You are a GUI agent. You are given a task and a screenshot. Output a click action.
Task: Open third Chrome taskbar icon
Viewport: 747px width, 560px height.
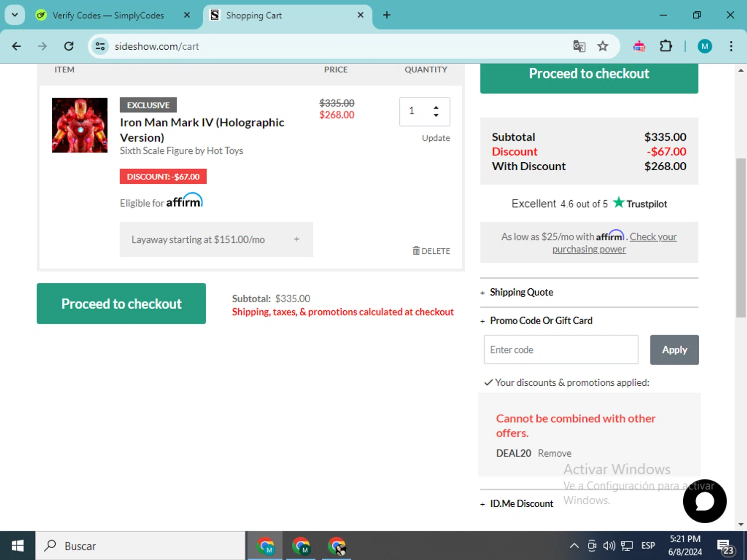tap(337, 546)
